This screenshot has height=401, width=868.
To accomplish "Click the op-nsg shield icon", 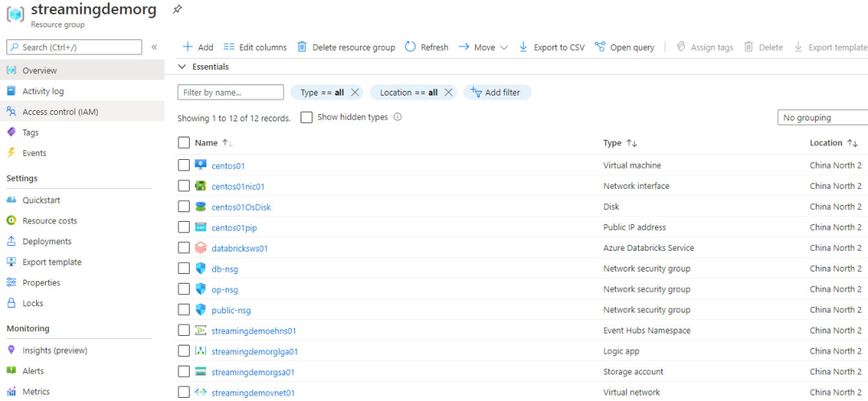I will coord(200,289).
